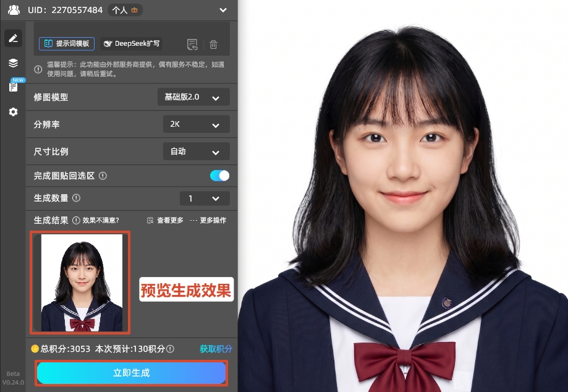Open the 分辨率 dropdown set to 2K
The image size is (568, 392).
click(x=196, y=124)
